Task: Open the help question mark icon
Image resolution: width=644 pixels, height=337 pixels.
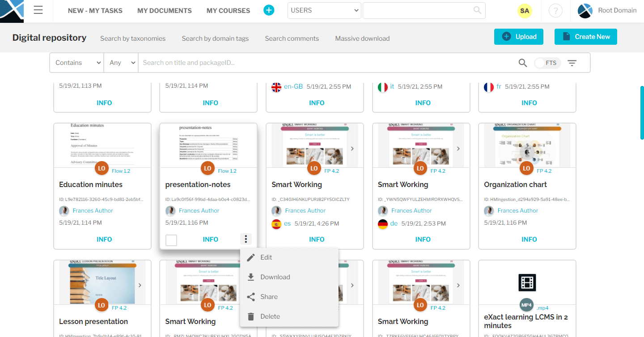Action: point(555,11)
